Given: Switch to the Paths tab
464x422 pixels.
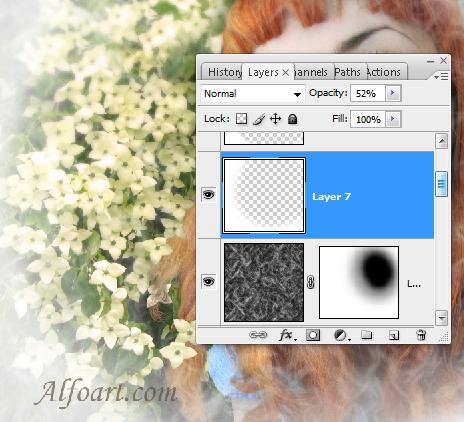Looking at the screenshot, I should (x=347, y=72).
